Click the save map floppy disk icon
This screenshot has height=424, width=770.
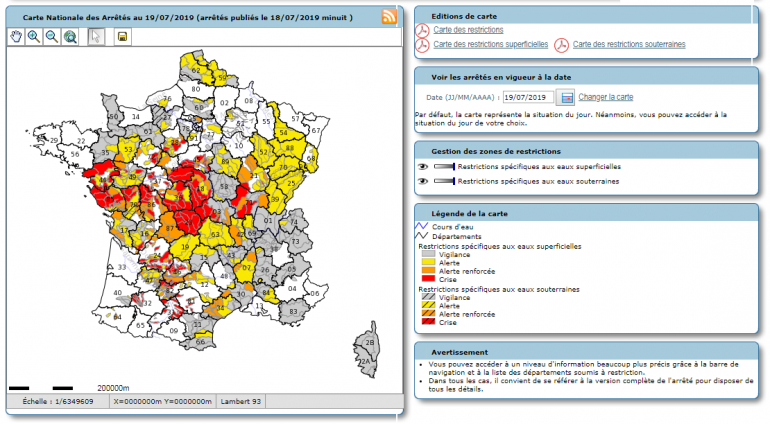[x=122, y=37]
